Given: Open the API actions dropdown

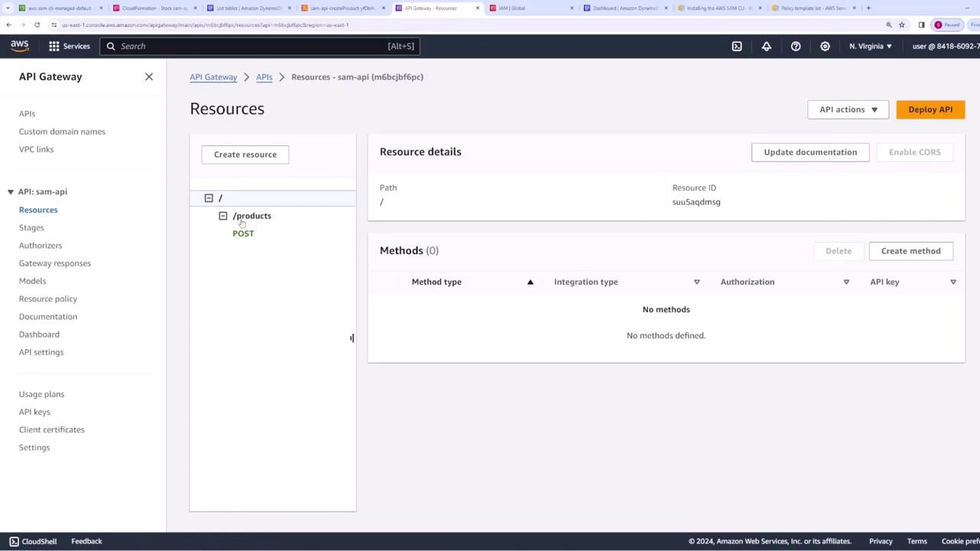Looking at the screenshot, I should pyautogui.click(x=848, y=109).
